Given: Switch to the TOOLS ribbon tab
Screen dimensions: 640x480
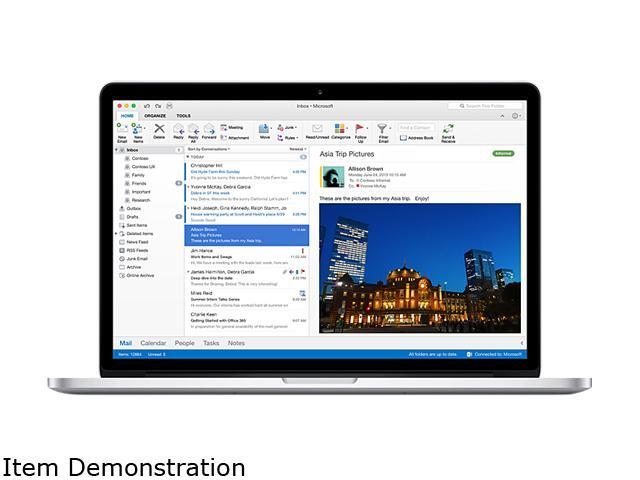Looking at the screenshot, I should point(184,116).
